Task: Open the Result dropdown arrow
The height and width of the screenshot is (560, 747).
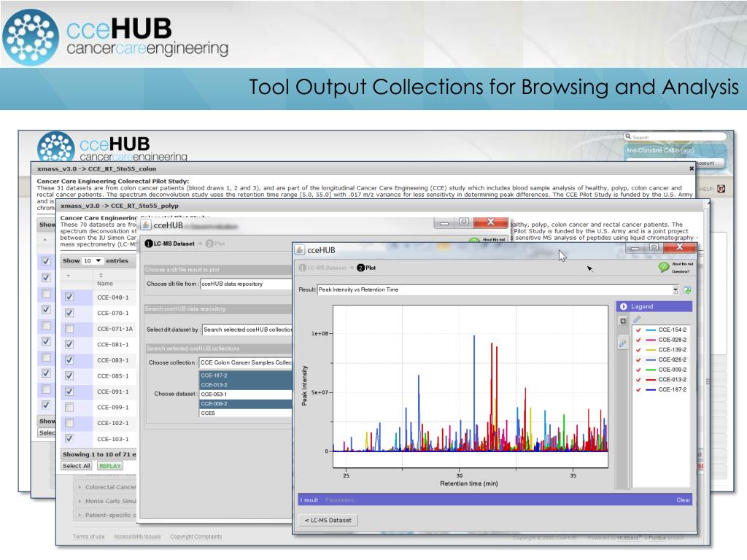Action: click(x=675, y=289)
